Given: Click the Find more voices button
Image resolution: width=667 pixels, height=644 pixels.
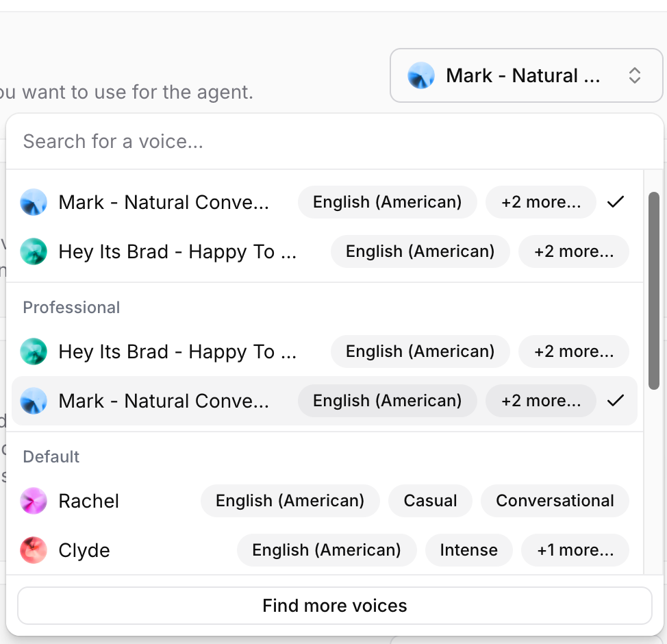Looking at the screenshot, I should (x=334, y=606).
